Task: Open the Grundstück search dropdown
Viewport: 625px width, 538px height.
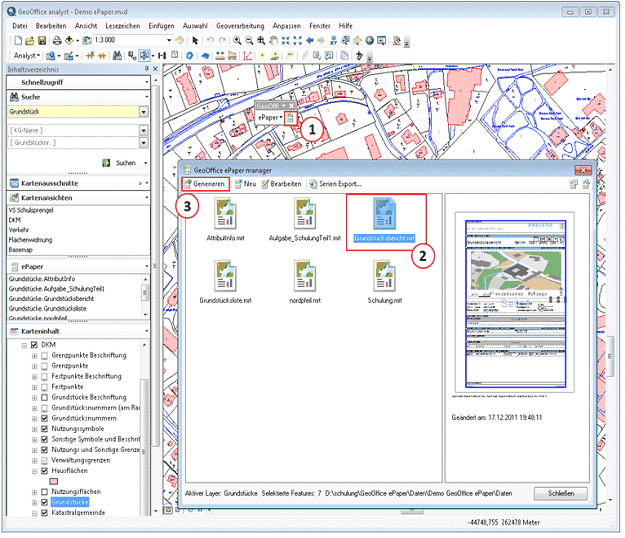Action: pos(144,112)
